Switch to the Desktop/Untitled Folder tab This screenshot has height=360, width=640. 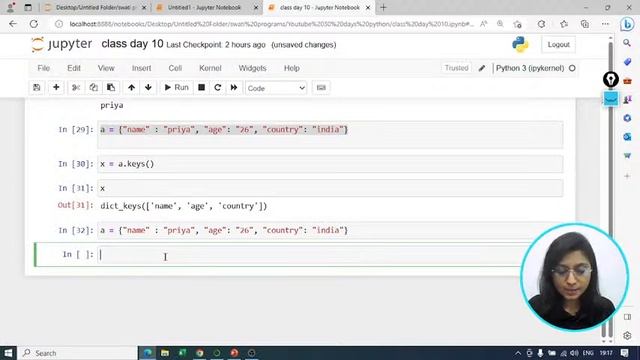coord(95,8)
